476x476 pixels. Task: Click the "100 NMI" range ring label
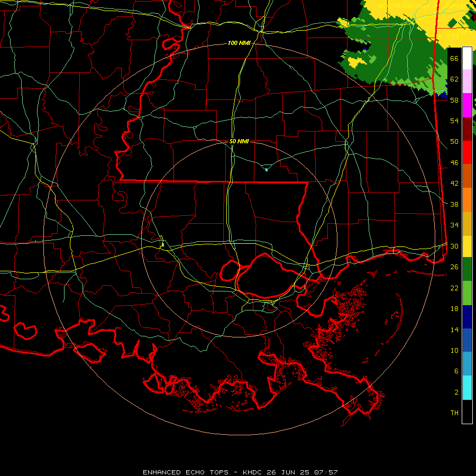pyautogui.click(x=239, y=43)
